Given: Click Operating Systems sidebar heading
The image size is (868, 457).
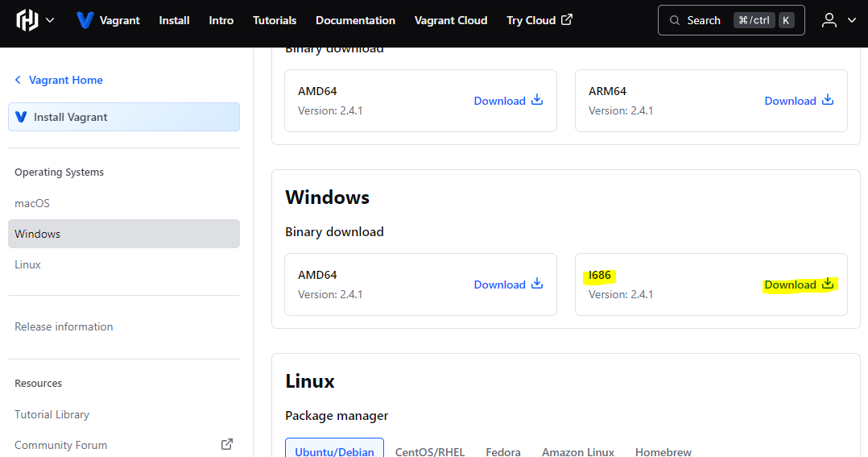Looking at the screenshot, I should 60,172.
